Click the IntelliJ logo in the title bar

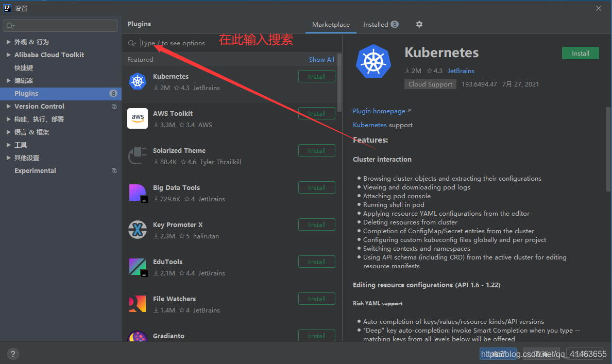pyautogui.click(x=7, y=8)
